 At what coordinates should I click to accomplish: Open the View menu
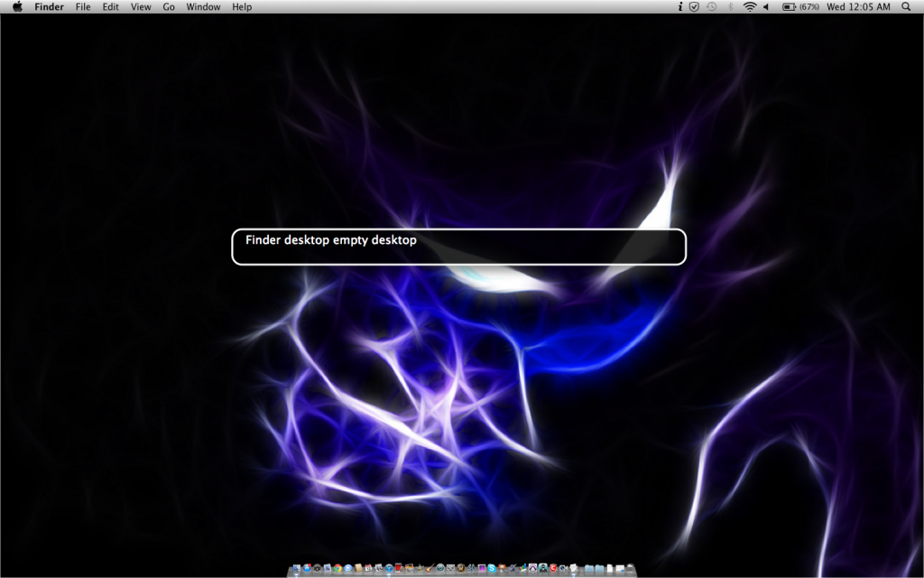[x=141, y=7]
